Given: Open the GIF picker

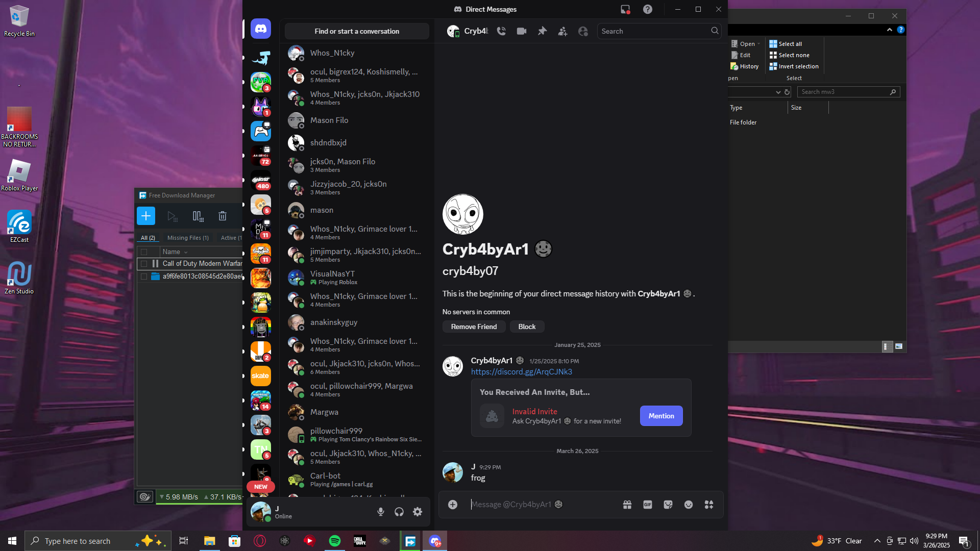Looking at the screenshot, I should point(647,505).
